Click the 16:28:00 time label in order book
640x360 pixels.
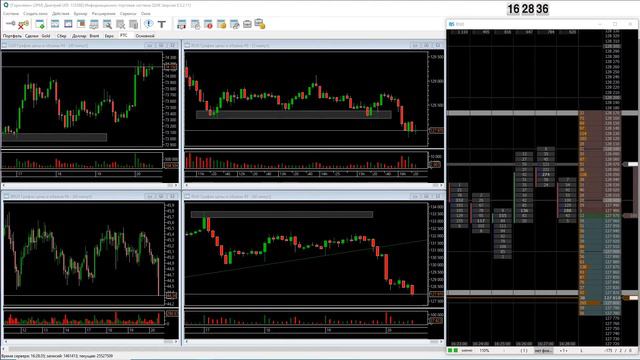click(x=567, y=344)
